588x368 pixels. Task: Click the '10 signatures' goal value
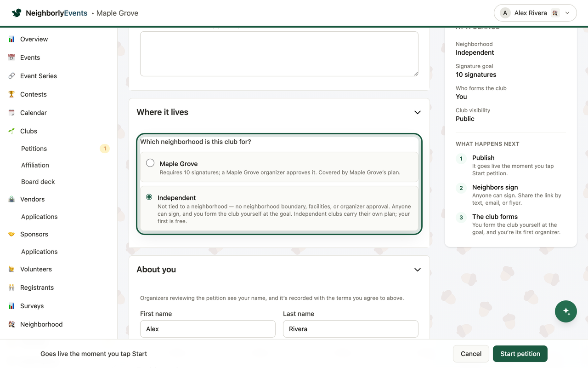(x=476, y=75)
